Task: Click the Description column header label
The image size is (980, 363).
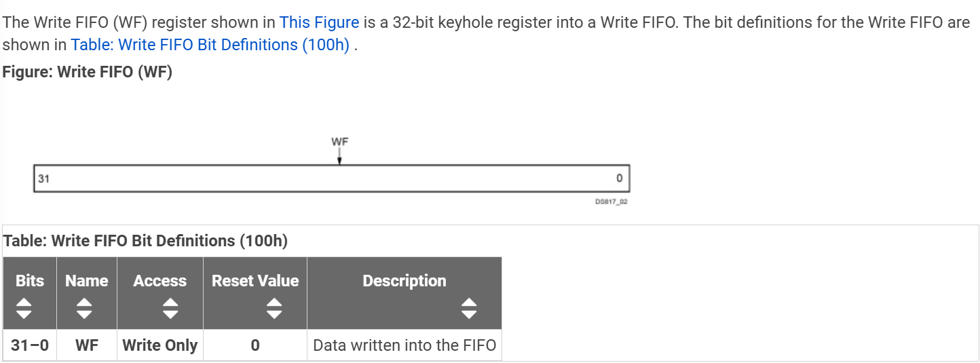Action: 404,281
